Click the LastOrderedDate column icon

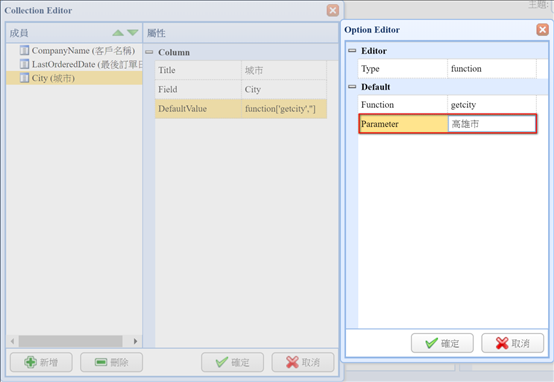[24, 64]
